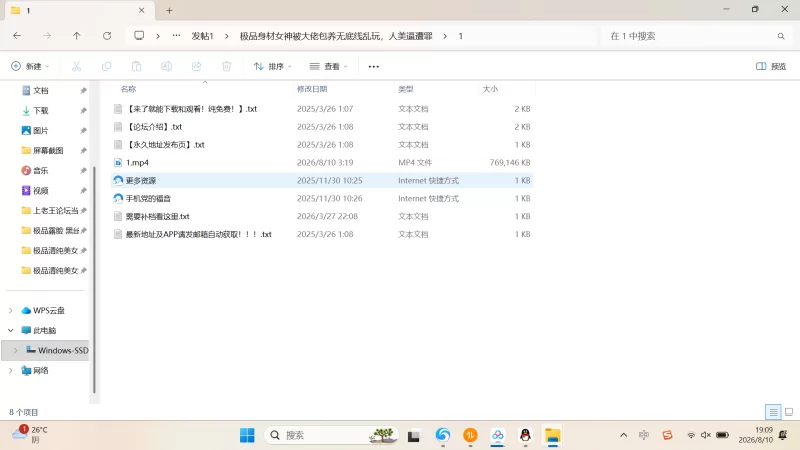Screen dimensions: 800x450
Task: Open the 新建 new item dropdown
Action: 30,66
